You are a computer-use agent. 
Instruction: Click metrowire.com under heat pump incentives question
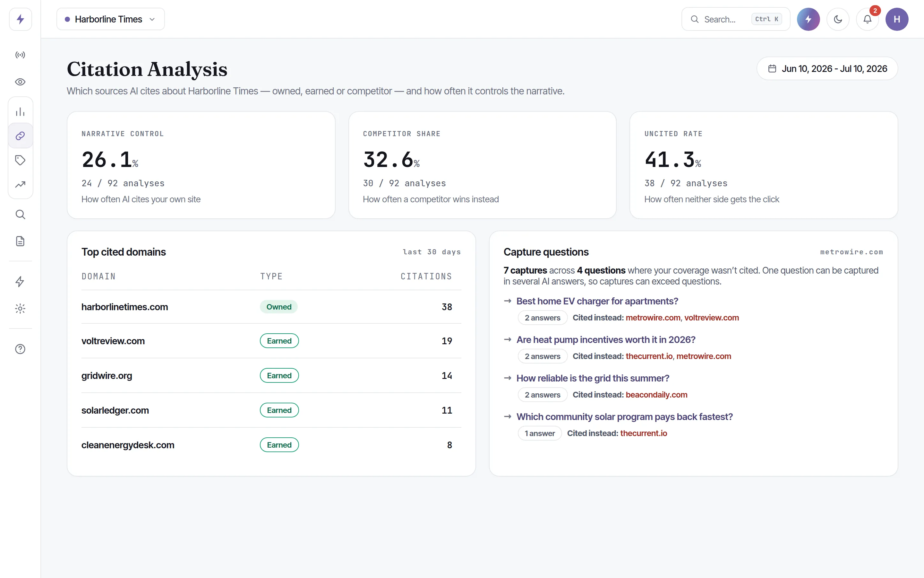704,356
